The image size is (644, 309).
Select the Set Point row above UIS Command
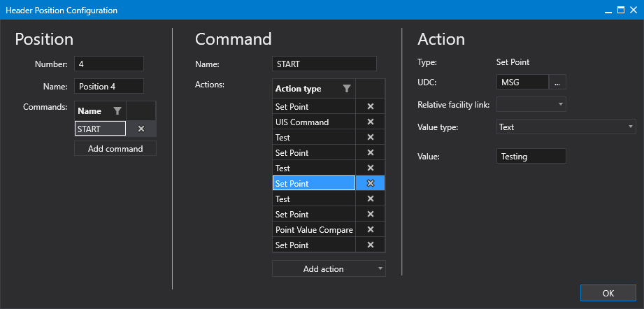coord(314,107)
